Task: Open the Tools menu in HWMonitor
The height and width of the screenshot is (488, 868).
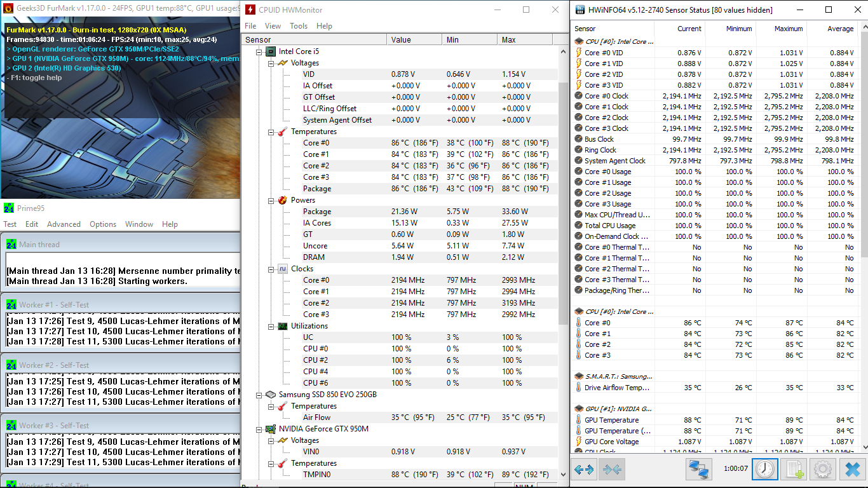Action: click(x=299, y=26)
